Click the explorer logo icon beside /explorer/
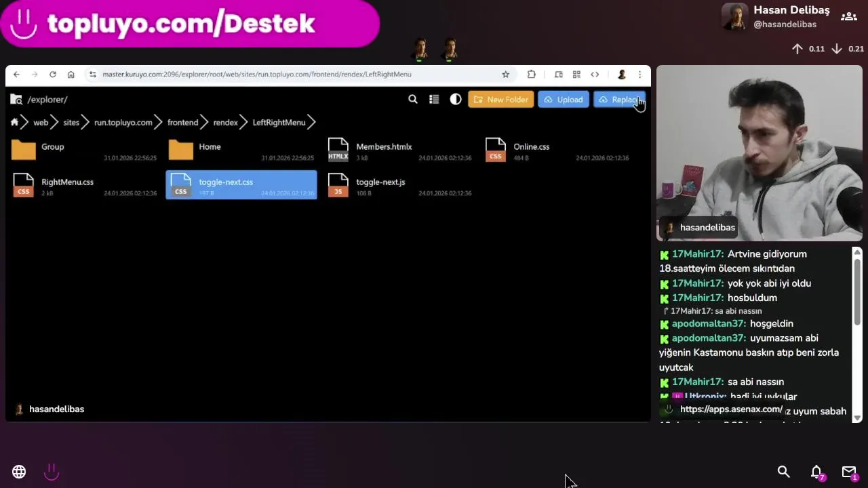 click(16, 100)
